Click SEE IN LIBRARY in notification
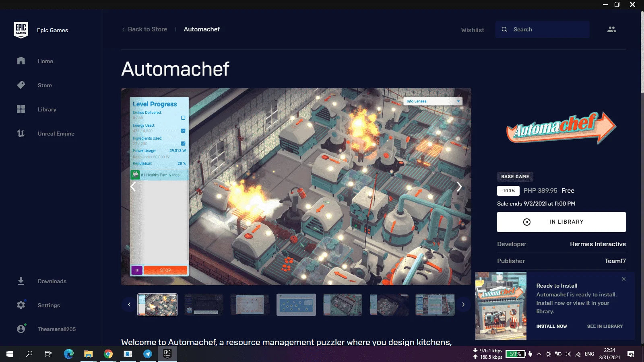This screenshot has height=362, width=644. click(x=605, y=326)
